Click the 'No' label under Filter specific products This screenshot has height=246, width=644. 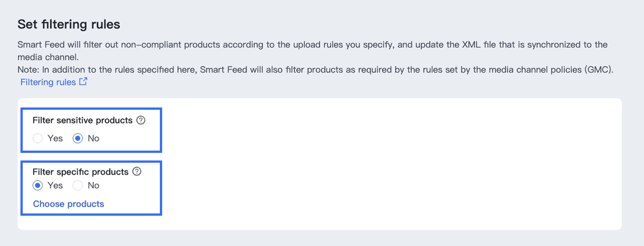click(x=94, y=185)
